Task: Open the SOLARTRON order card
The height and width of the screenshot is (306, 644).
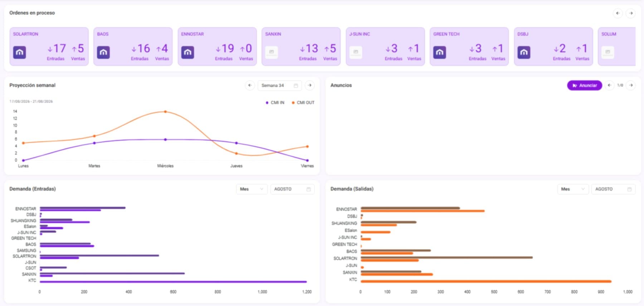Action: pyautogui.click(x=49, y=47)
